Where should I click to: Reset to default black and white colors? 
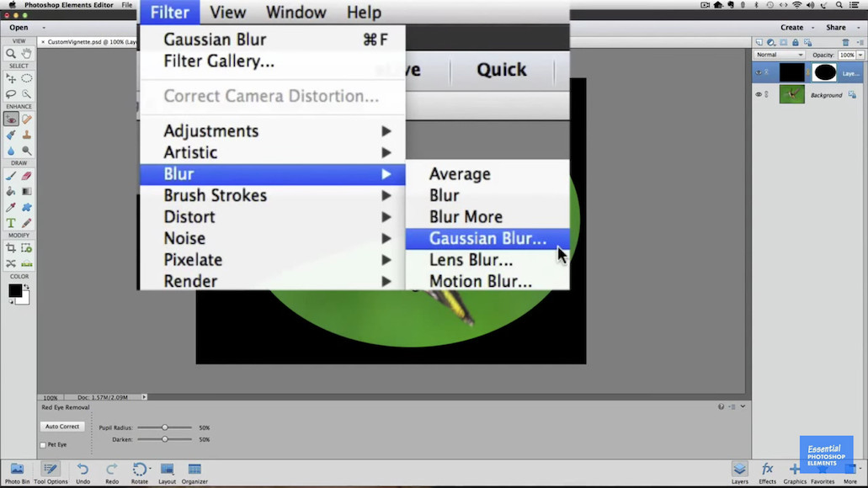[x=10, y=302]
